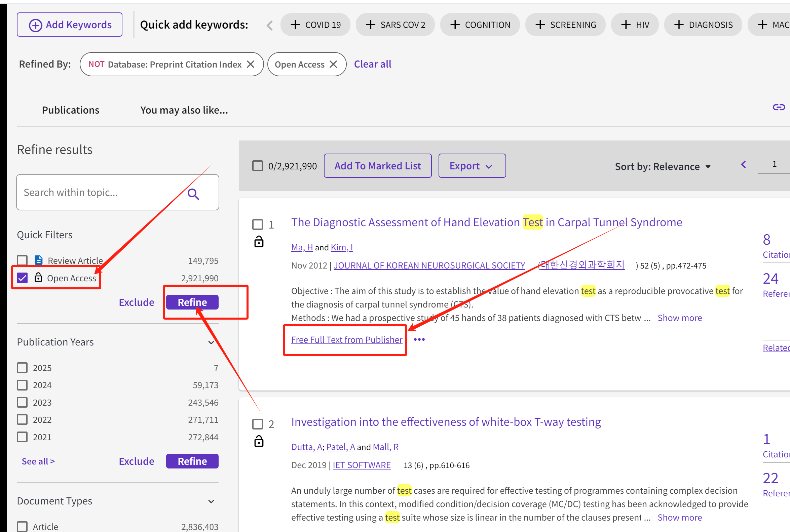This screenshot has height=532, width=790.
Task: Open more options dots for first result
Action: click(x=419, y=340)
